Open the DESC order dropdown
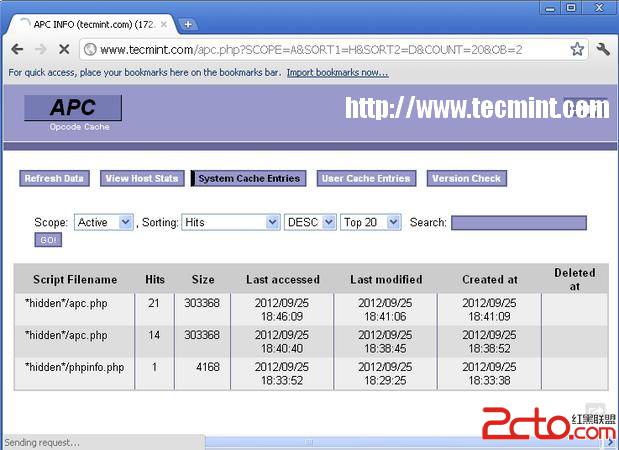The image size is (619, 450). point(310,222)
